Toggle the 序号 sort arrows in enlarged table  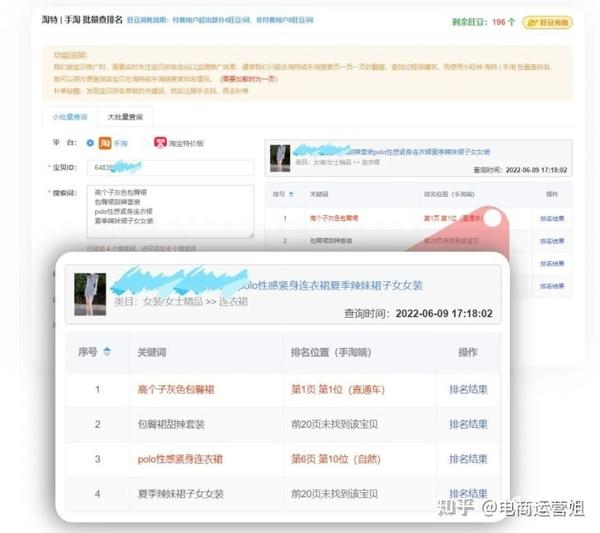107,352
